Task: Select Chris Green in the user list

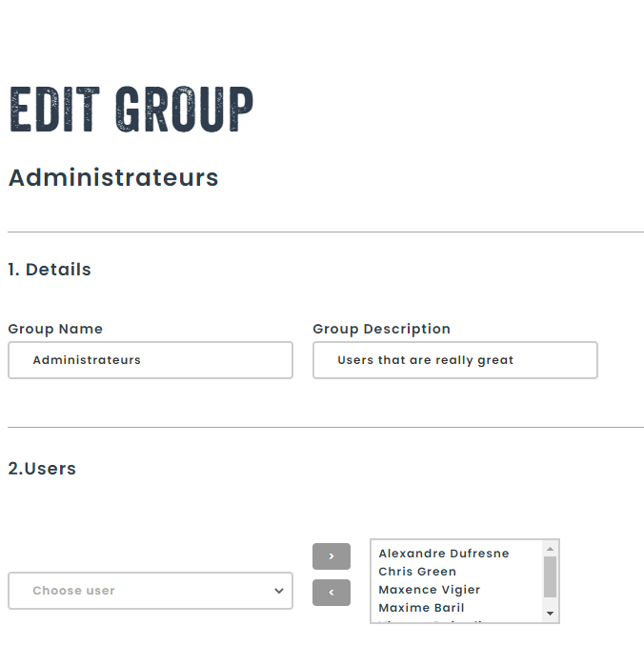Action: pyautogui.click(x=417, y=572)
